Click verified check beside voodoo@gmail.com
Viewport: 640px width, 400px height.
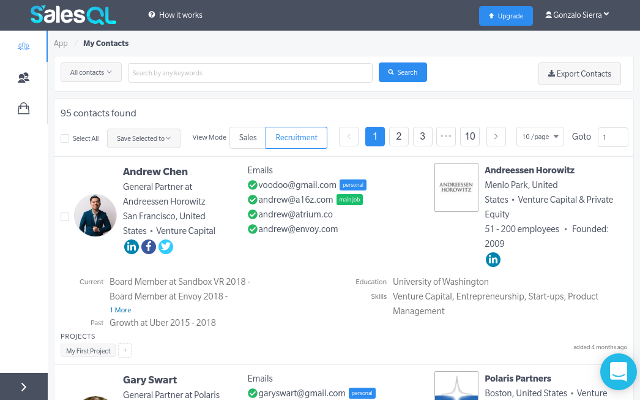pyautogui.click(x=252, y=185)
